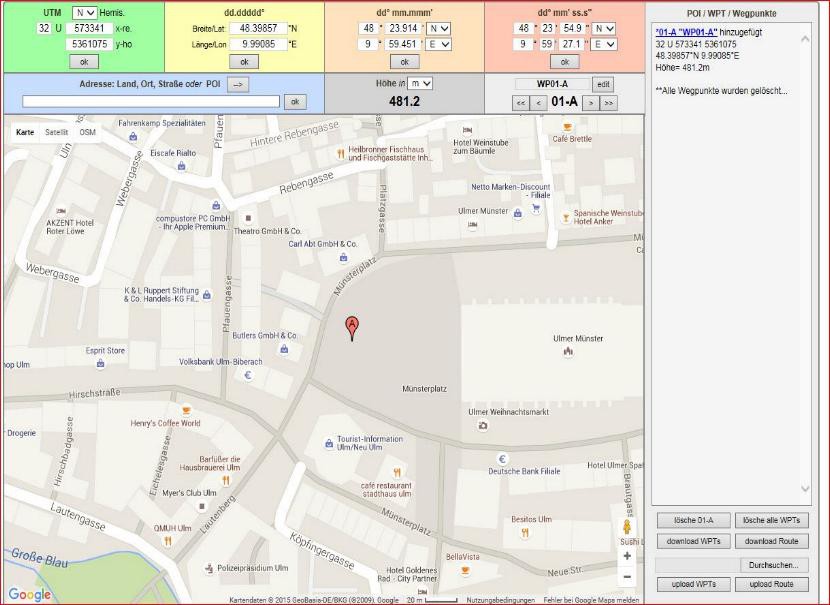The height and width of the screenshot is (605, 830).
Task: Open the UTM hemisphere N dropdown
Action: point(86,12)
